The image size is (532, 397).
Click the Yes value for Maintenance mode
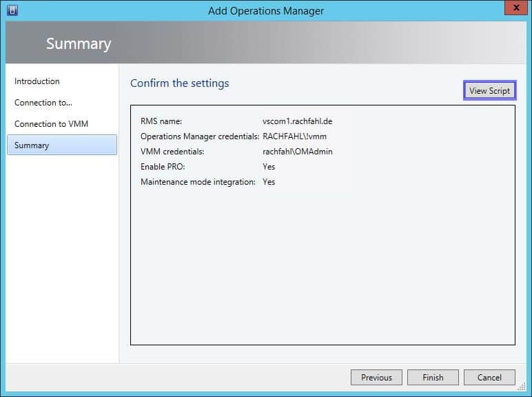pyautogui.click(x=269, y=182)
